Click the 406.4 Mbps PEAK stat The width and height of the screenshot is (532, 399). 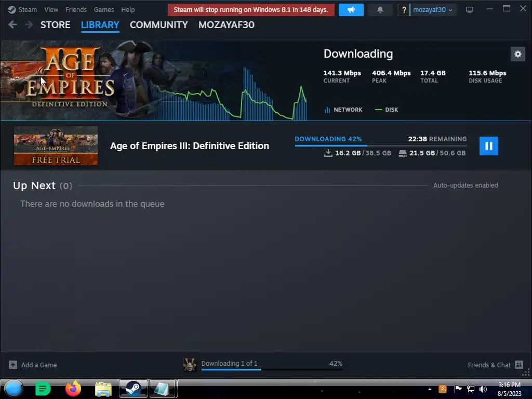click(391, 76)
